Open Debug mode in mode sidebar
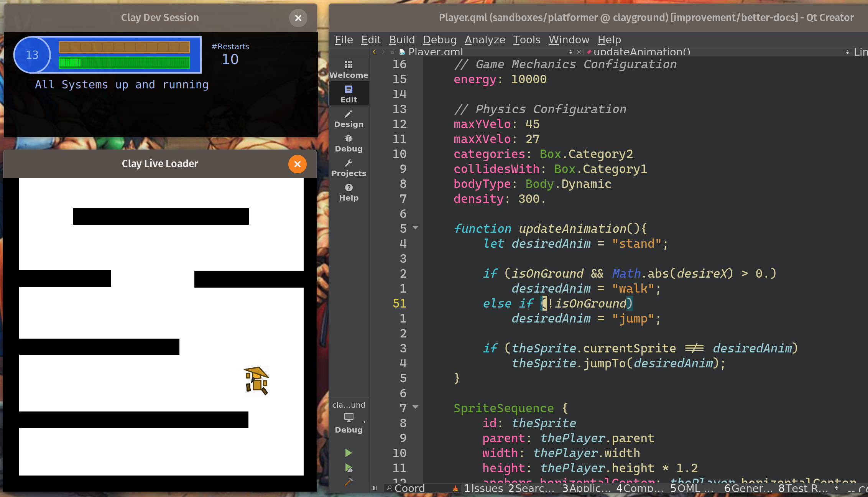The height and width of the screenshot is (497, 868). click(349, 143)
